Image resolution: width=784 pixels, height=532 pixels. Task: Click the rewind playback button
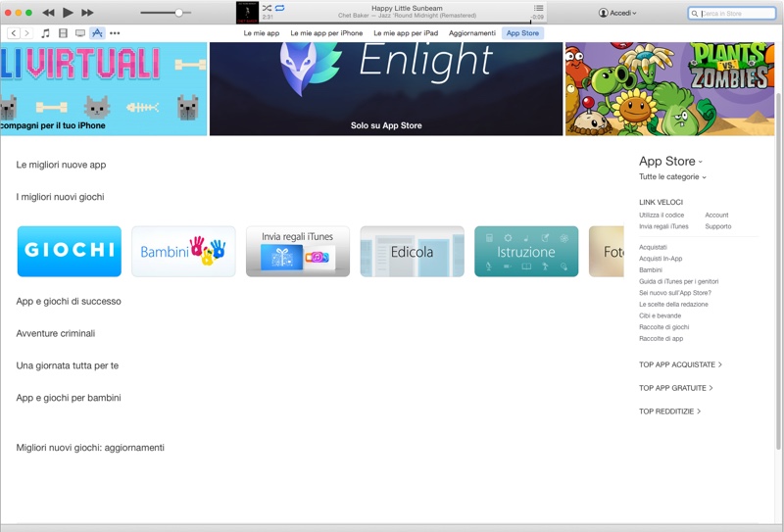click(48, 13)
